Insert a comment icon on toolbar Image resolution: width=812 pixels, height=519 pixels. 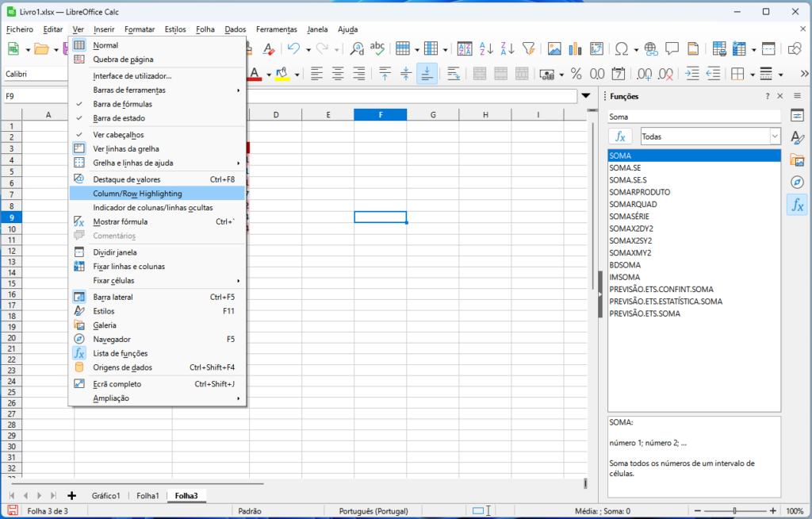click(672, 48)
